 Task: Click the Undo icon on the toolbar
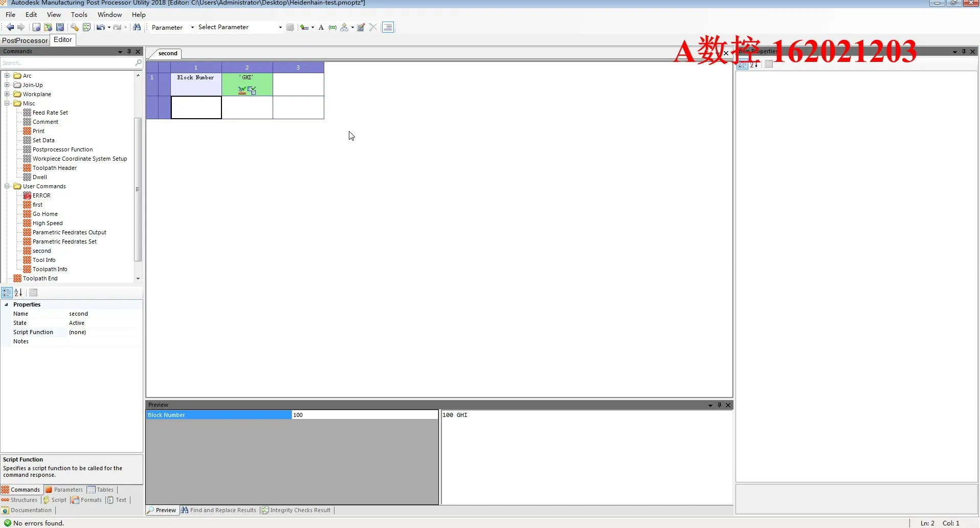pyautogui.click(x=100, y=27)
